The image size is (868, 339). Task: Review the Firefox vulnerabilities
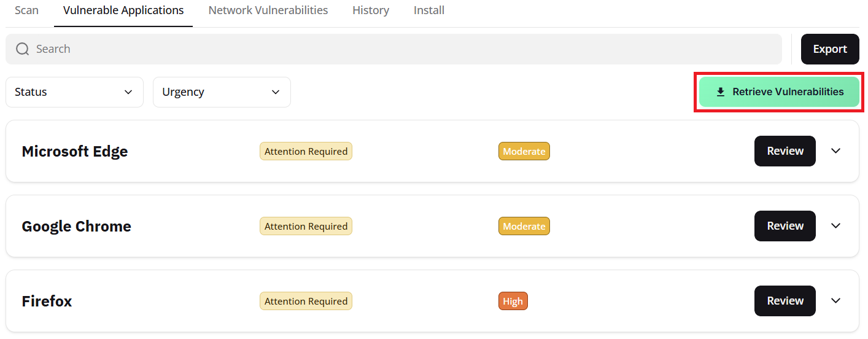[785, 301]
